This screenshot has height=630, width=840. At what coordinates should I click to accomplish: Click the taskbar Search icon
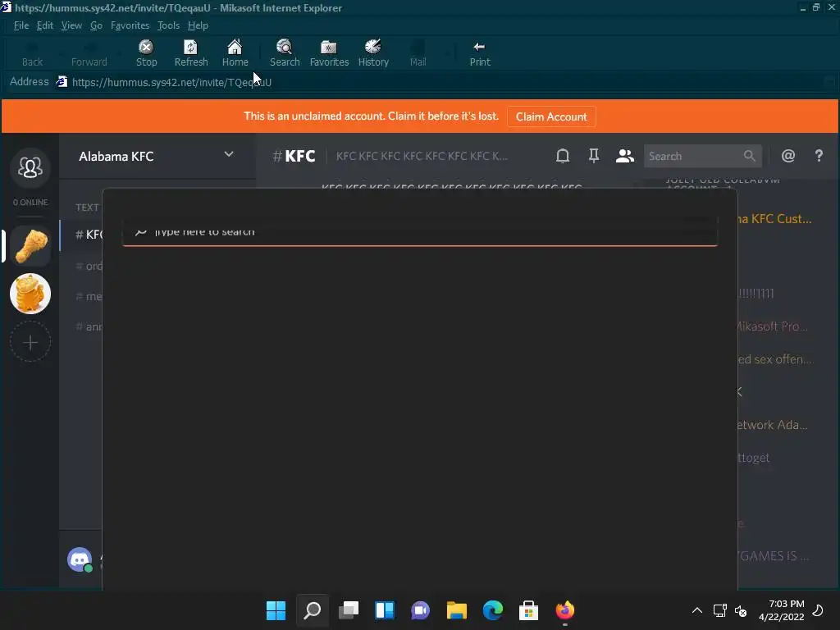coord(313,610)
